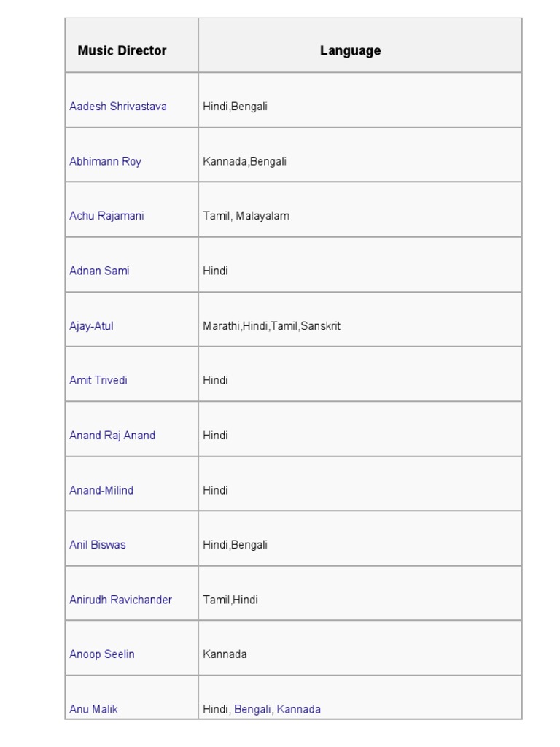Open Achu Rajamani's page link

click(x=106, y=216)
